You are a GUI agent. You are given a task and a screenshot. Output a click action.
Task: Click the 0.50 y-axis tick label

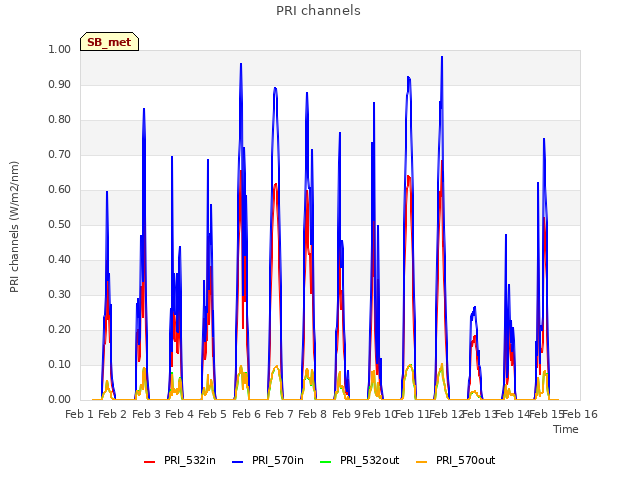click(60, 224)
